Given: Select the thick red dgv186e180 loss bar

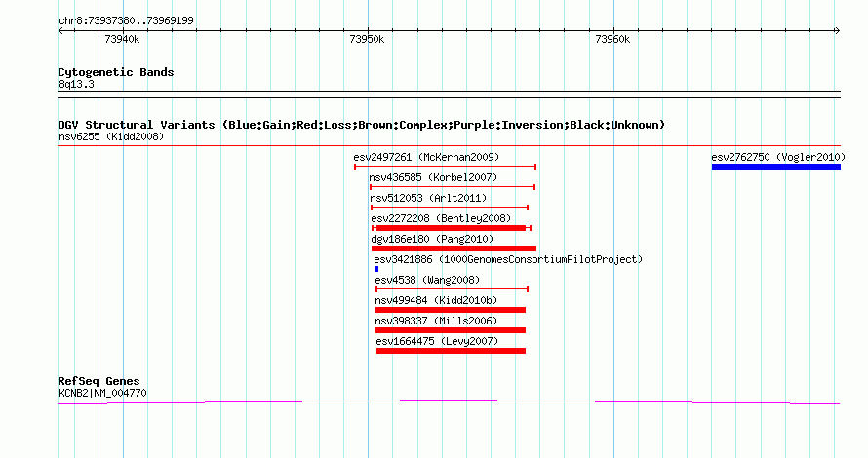Looking at the screenshot, I should tap(454, 248).
